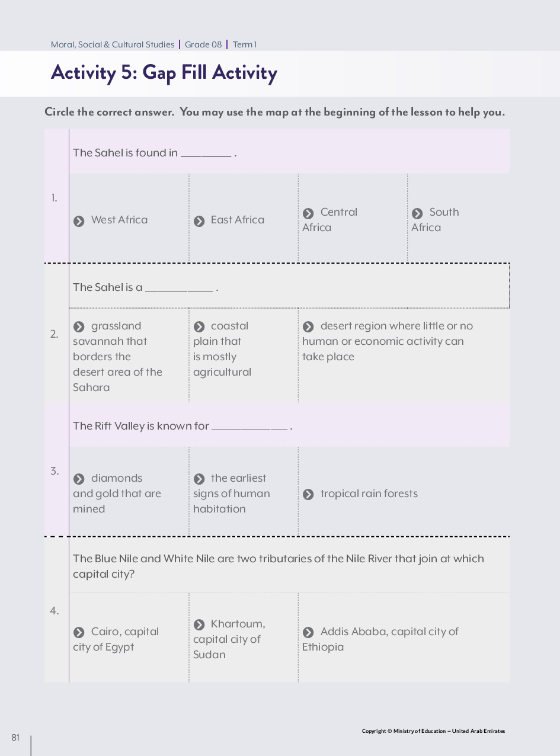The image size is (560, 756).
Task: Click the blank in 'The Sahel is a'
Action: (x=178, y=289)
